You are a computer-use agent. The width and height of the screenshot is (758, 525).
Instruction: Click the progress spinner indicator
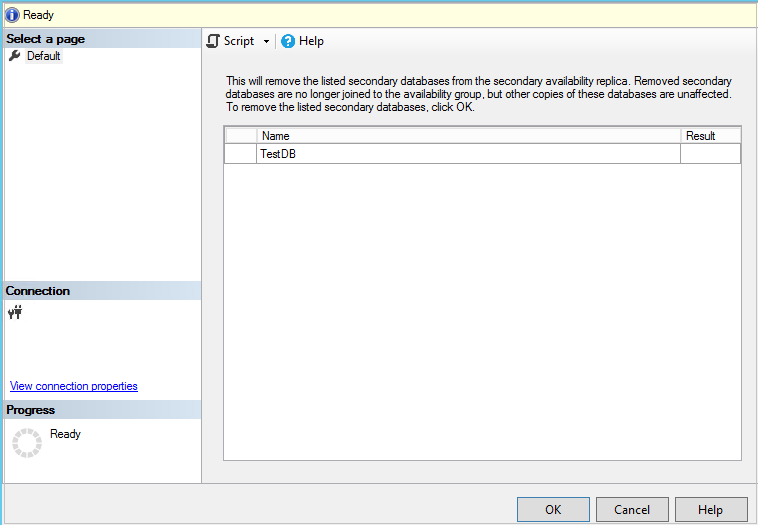(x=27, y=442)
